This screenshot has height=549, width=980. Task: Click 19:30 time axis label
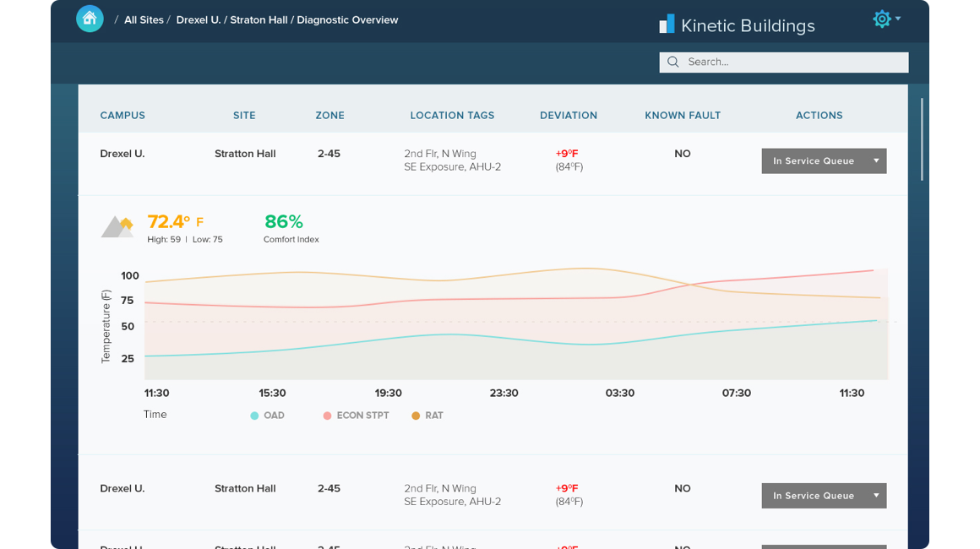[x=388, y=393]
